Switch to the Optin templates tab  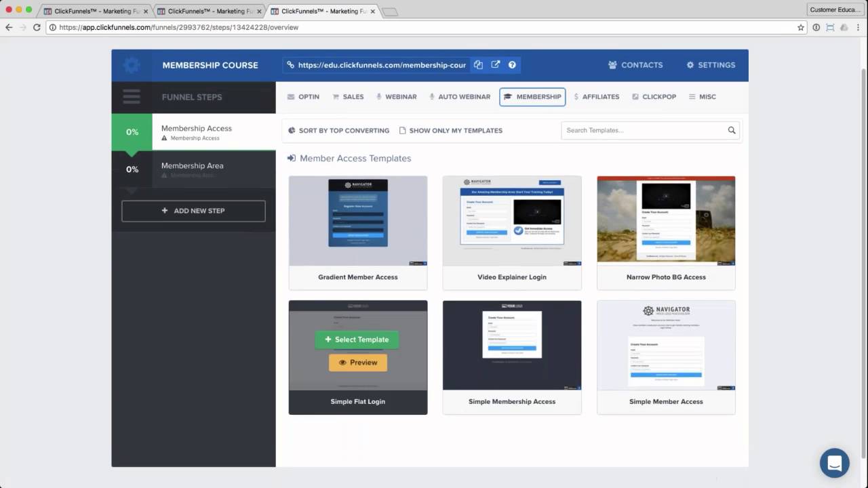point(303,97)
